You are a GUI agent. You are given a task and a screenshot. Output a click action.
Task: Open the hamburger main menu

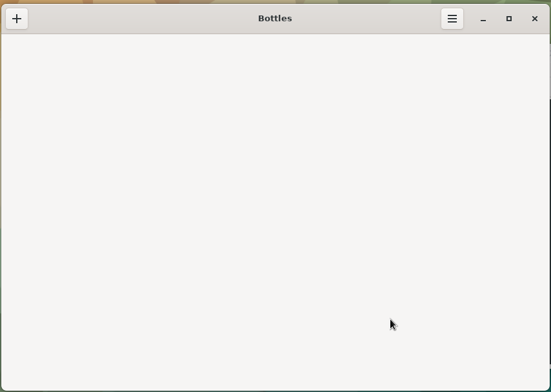coord(452,19)
